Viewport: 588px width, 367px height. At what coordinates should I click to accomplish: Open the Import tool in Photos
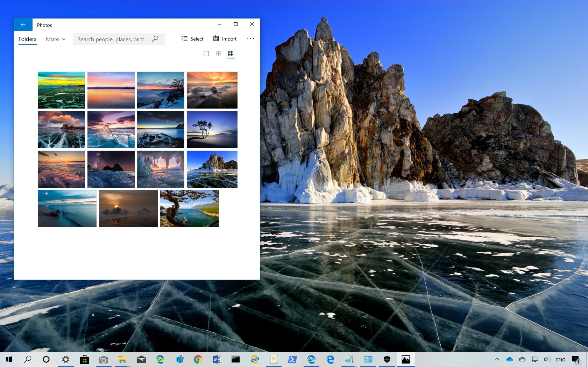[225, 38]
